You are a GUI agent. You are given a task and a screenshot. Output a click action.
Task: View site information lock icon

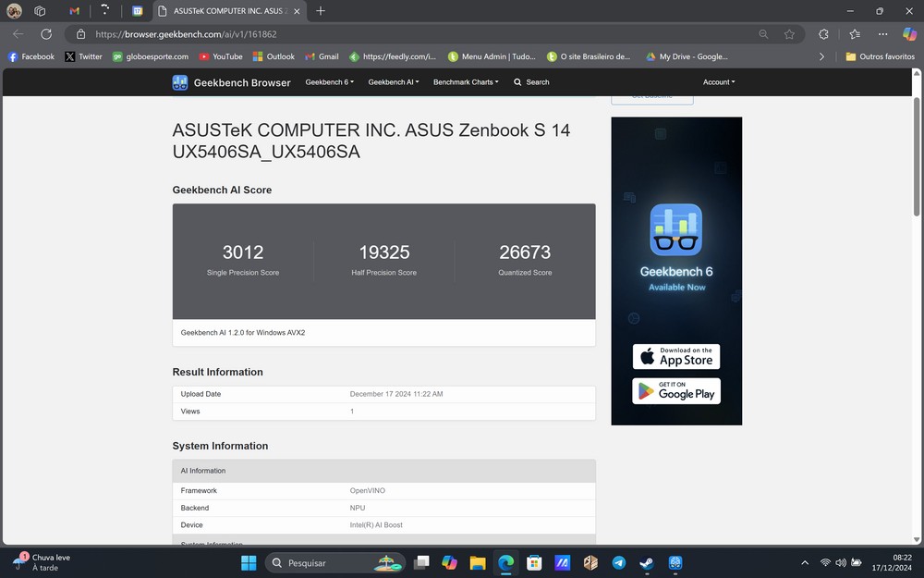(x=81, y=34)
